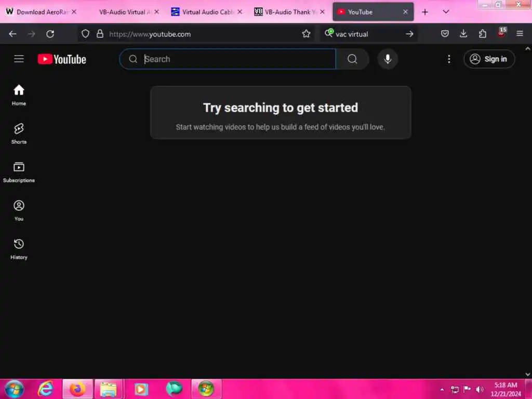Switch to the VB-Audio Virtual tab
The height and width of the screenshot is (399, 532).
tap(124, 12)
